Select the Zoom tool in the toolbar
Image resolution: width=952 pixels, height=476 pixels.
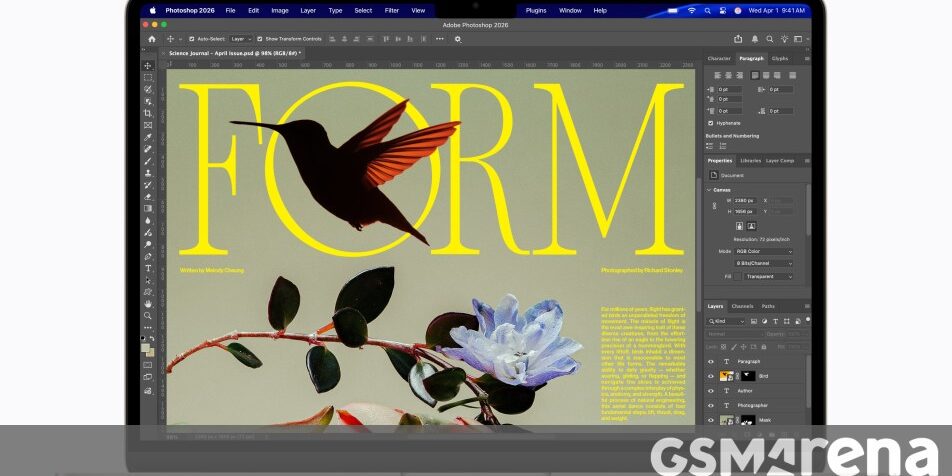[148, 316]
